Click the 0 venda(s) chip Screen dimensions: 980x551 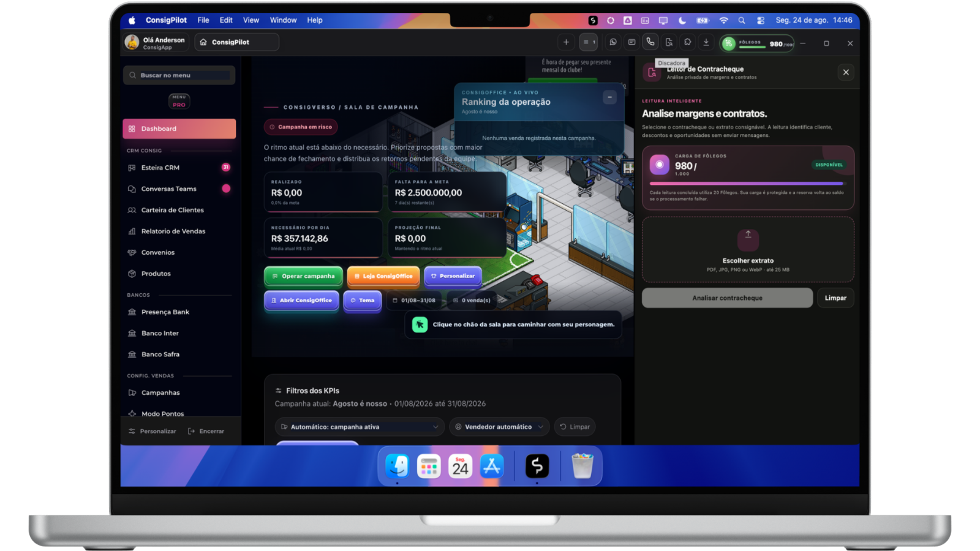(x=472, y=301)
